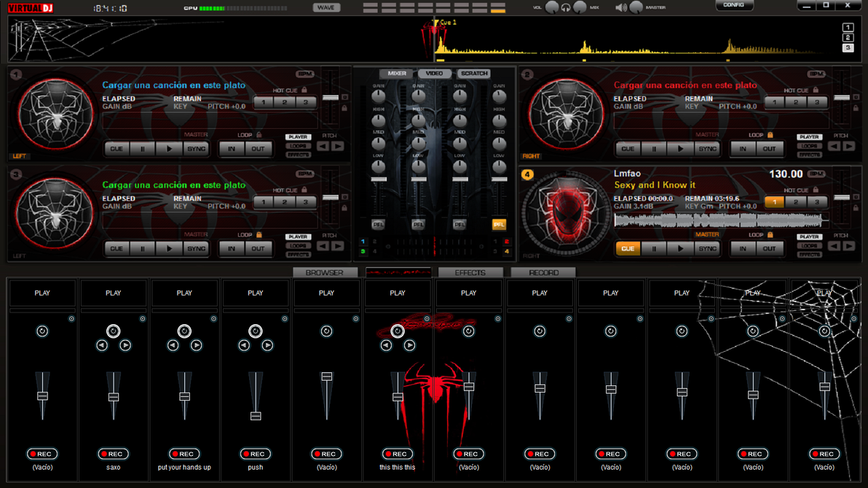Select waveform view 1
868x488 pixels.
coord(848,27)
